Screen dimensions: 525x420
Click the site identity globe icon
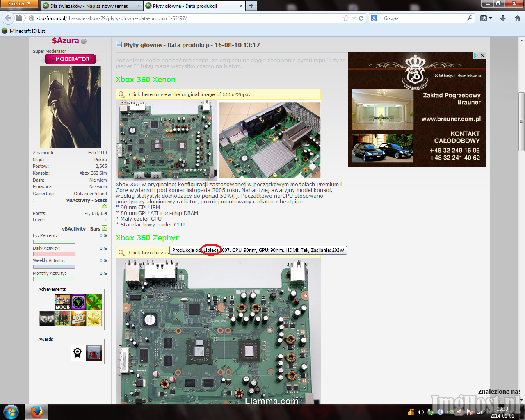pyautogui.click(x=31, y=18)
